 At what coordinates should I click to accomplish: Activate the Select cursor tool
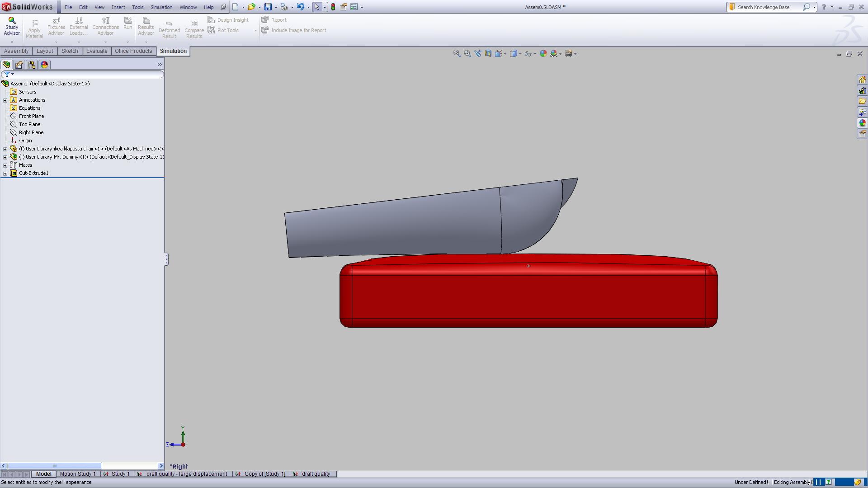point(316,7)
